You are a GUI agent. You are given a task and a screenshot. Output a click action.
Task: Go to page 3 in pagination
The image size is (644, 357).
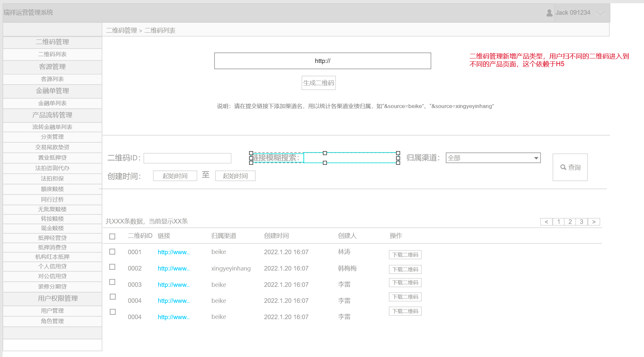tap(582, 222)
